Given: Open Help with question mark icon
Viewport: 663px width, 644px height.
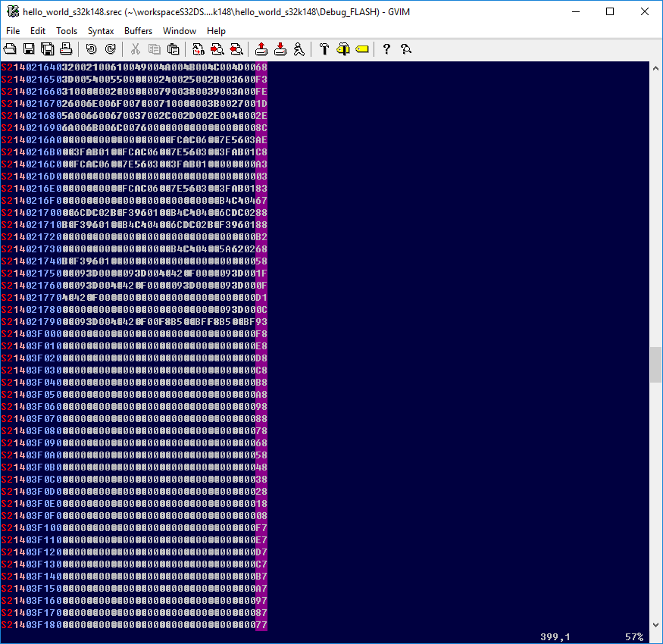Looking at the screenshot, I should click(386, 49).
